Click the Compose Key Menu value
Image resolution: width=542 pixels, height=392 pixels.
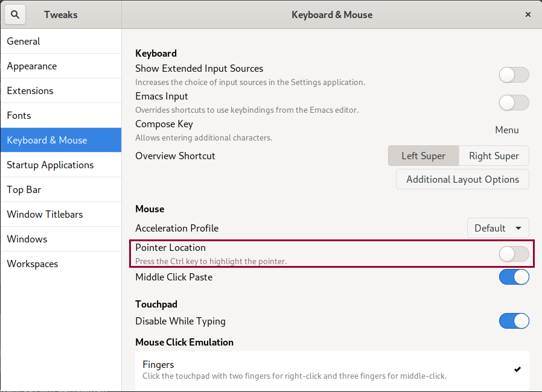tap(506, 130)
